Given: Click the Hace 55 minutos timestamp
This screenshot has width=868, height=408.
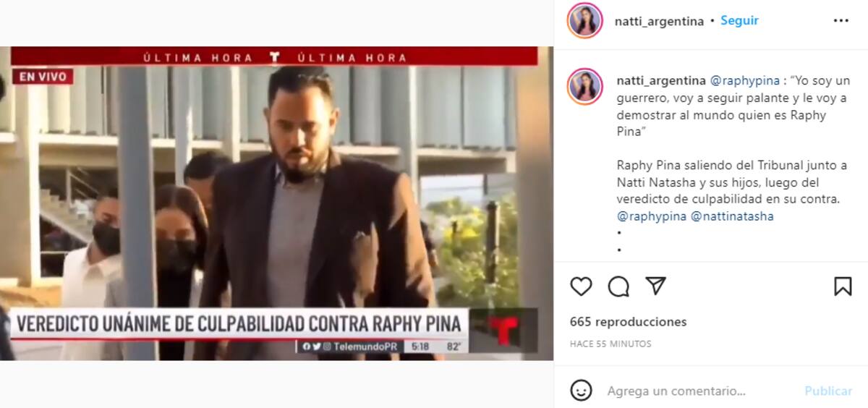Looking at the screenshot, I should pos(610,344).
